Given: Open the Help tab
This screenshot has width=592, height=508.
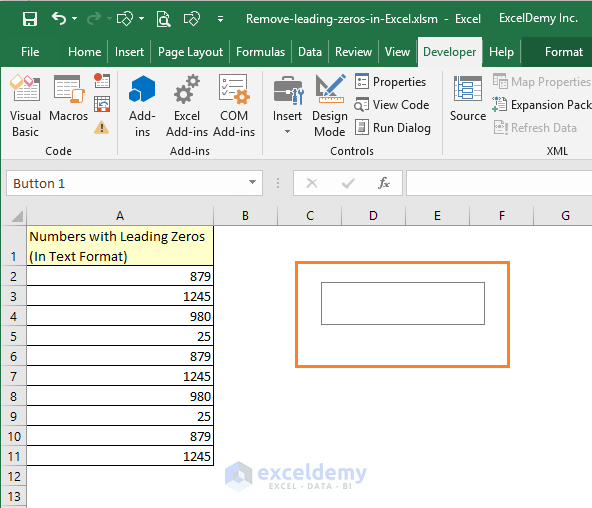Looking at the screenshot, I should [501, 52].
